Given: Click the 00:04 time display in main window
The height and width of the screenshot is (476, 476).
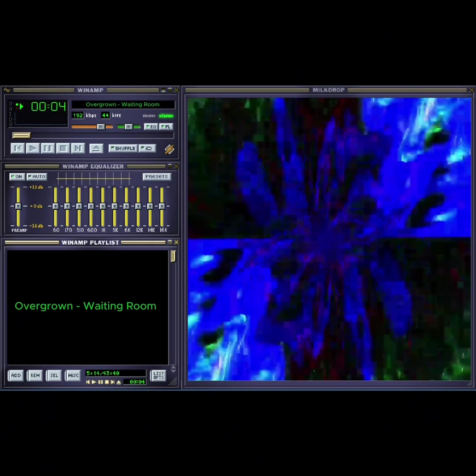Looking at the screenshot, I should [48, 106].
